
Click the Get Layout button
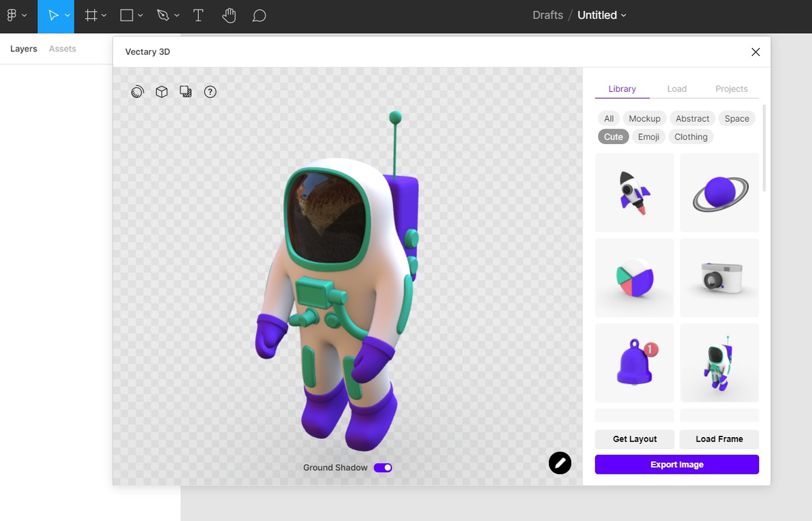(x=635, y=439)
